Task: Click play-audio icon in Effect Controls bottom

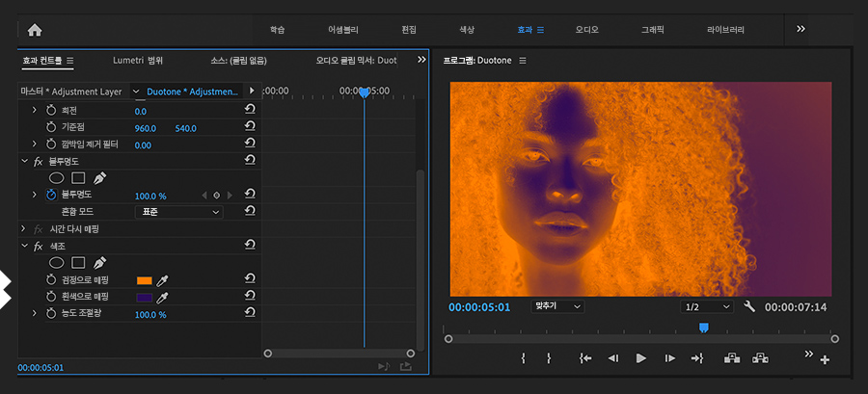Action: click(384, 366)
